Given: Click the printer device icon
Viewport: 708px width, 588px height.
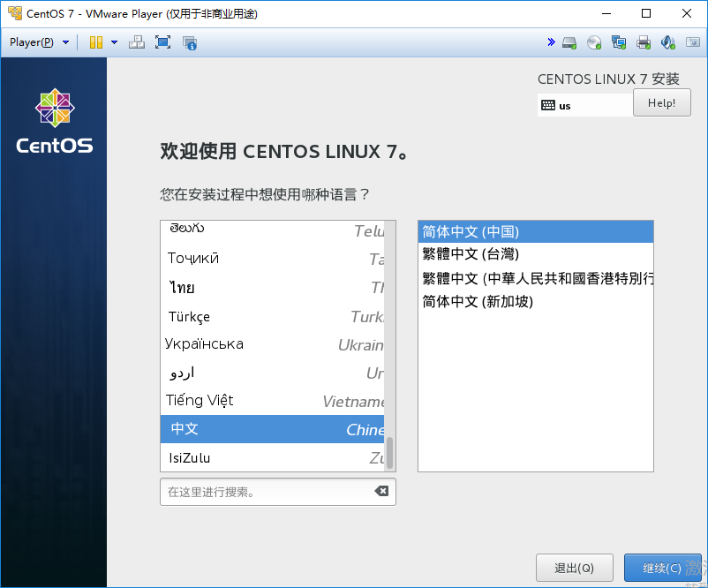Looking at the screenshot, I should click(644, 43).
